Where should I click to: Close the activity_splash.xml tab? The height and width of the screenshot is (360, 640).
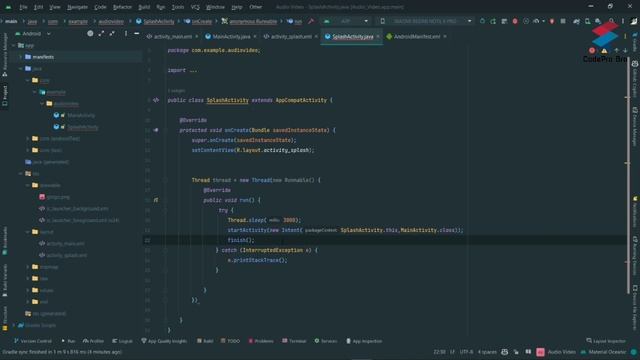coord(316,36)
